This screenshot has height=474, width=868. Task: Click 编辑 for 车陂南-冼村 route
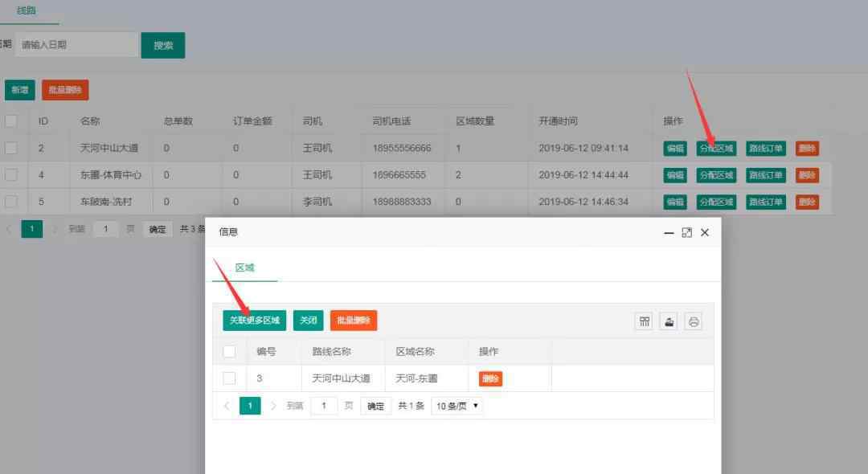[x=675, y=202]
